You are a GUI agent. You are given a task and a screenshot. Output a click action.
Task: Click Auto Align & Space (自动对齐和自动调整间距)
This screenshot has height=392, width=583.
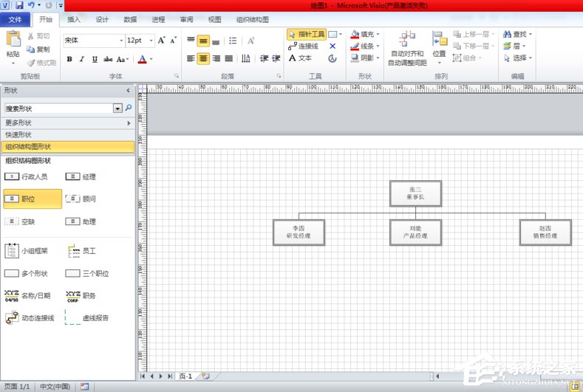point(407,49)
